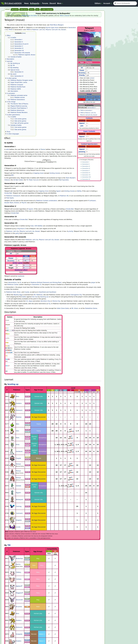Click the red 'Self' cell in Range
Image resolution: width=138 pixels, height=644 pixels.
82,99
